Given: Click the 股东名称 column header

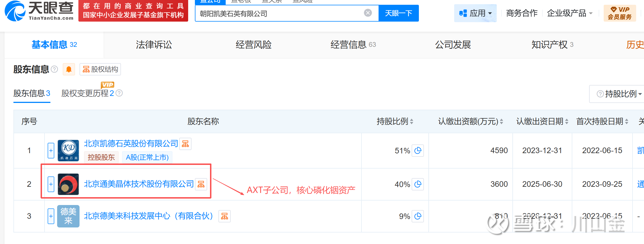Looking at the screenshot, I should coord(203,121).
